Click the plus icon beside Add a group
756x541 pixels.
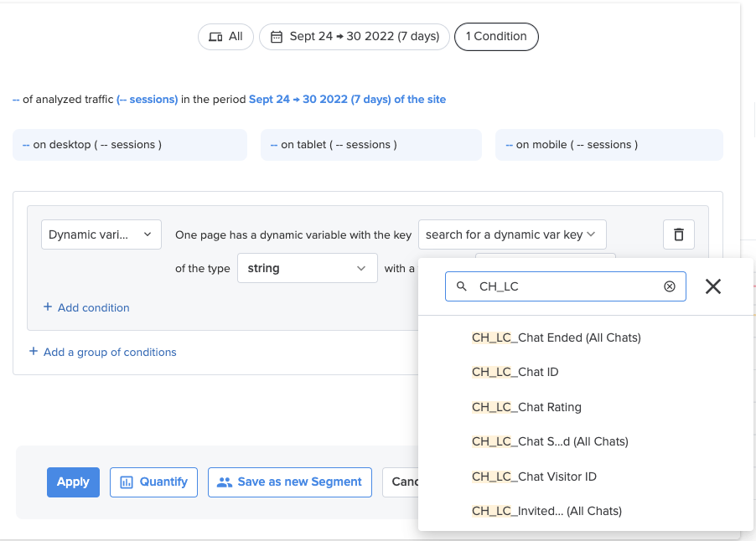(34, 351)
